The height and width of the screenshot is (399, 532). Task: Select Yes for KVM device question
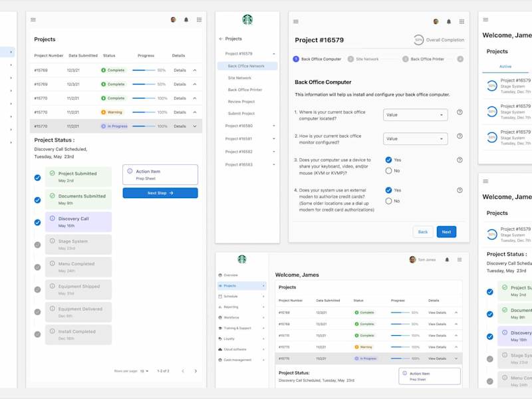pyautogui.click(x=388, y=160)
